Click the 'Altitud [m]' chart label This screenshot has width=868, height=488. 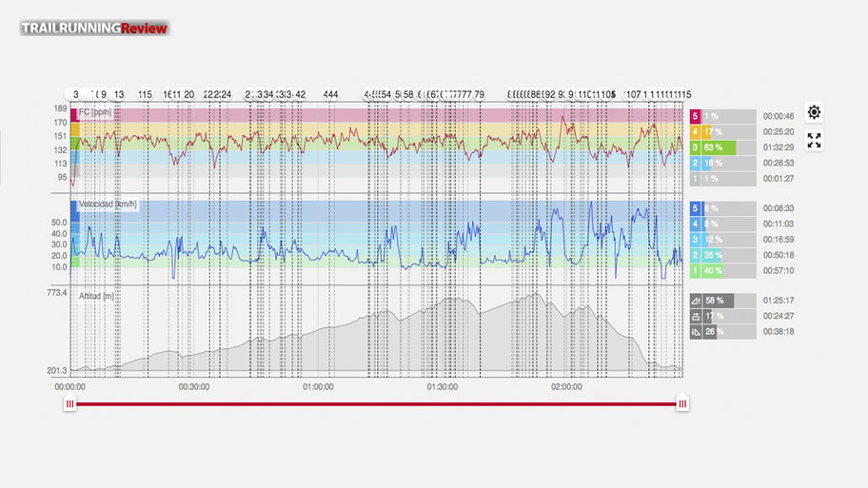(96, 296)
